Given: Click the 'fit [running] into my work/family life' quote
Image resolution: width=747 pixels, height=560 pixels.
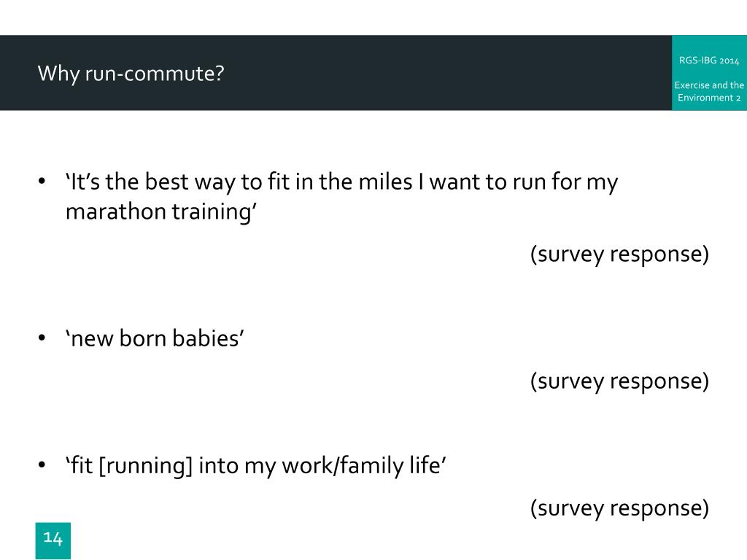Looking at the screenshot, I should (255, 466).
